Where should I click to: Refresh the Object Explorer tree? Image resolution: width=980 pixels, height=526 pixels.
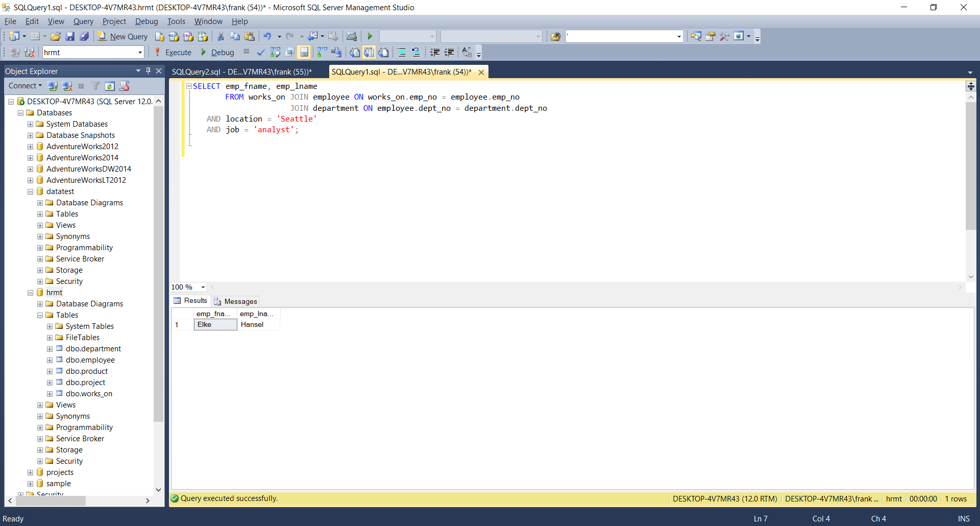tap(110, 86)
